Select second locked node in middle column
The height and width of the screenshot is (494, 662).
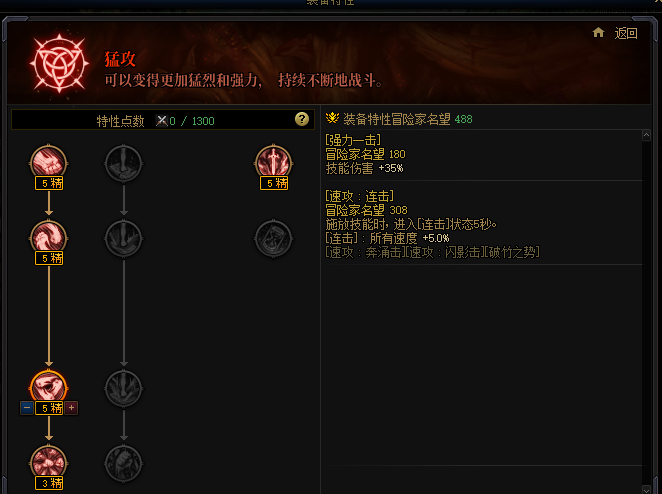(123, 238)
